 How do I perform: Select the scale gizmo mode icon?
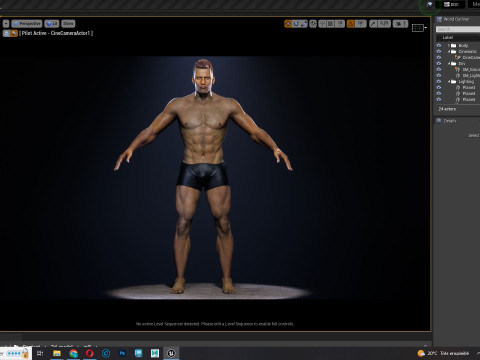tap(304, 24)
